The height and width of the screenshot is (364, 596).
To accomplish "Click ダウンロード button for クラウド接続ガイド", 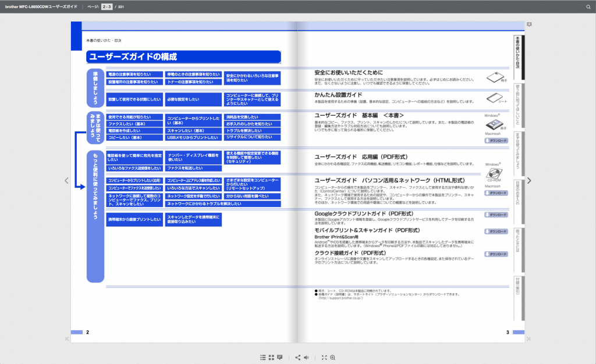I will [x=496, y=254].
